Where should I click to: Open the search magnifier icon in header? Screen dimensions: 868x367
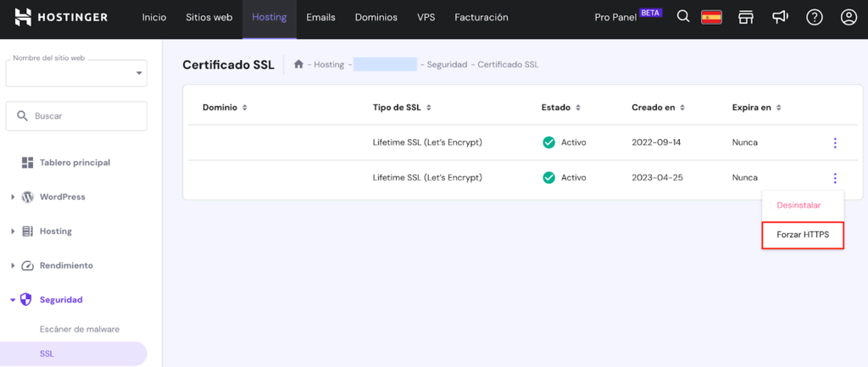pos(683,17)
